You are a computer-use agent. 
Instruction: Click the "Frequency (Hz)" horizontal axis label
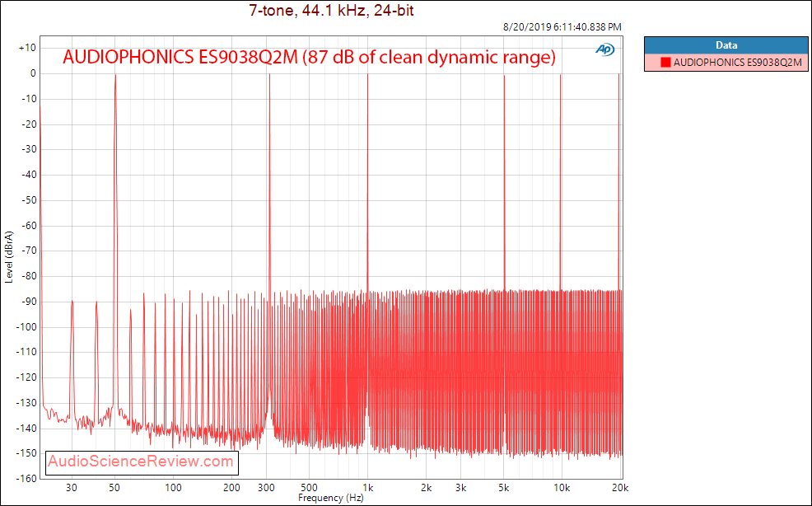(331, 499)
